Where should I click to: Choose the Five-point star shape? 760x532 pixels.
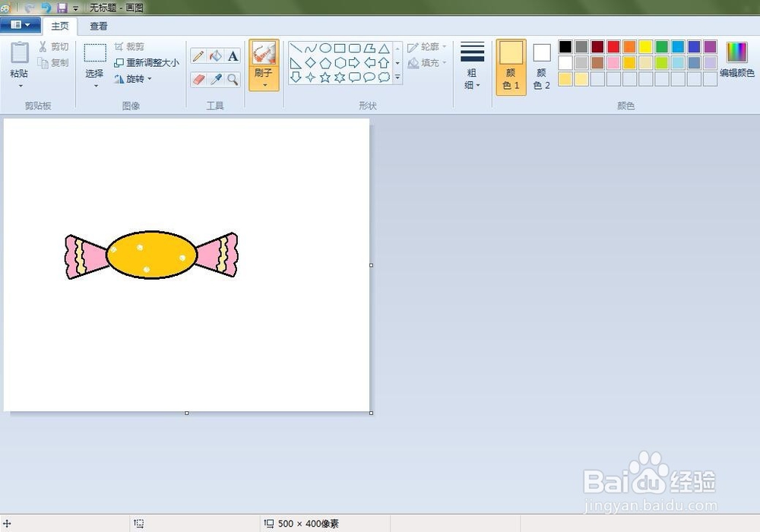[325, 77]
